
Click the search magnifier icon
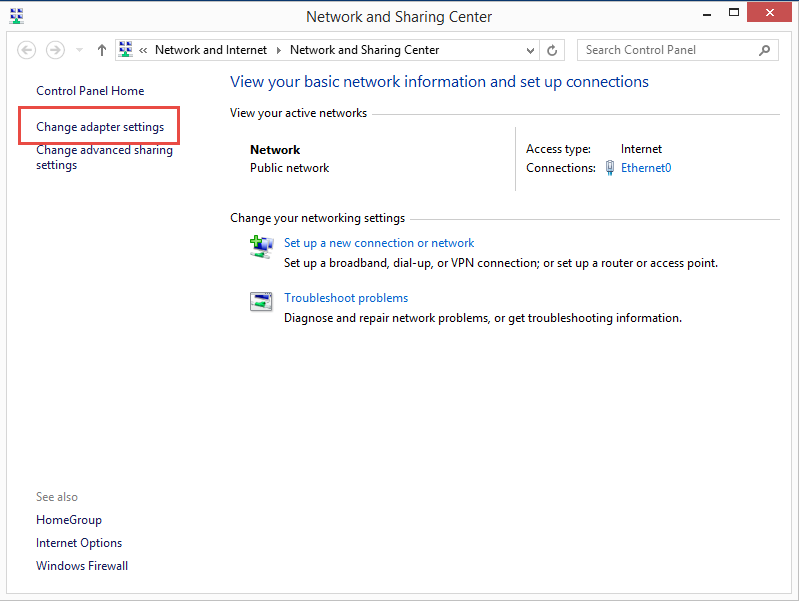coord(764,50)
